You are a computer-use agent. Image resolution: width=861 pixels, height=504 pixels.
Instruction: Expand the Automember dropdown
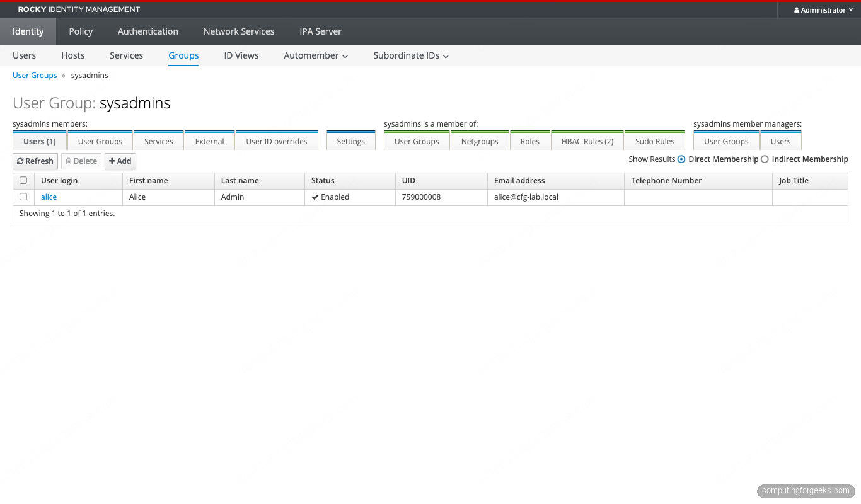tap(316, 55)
